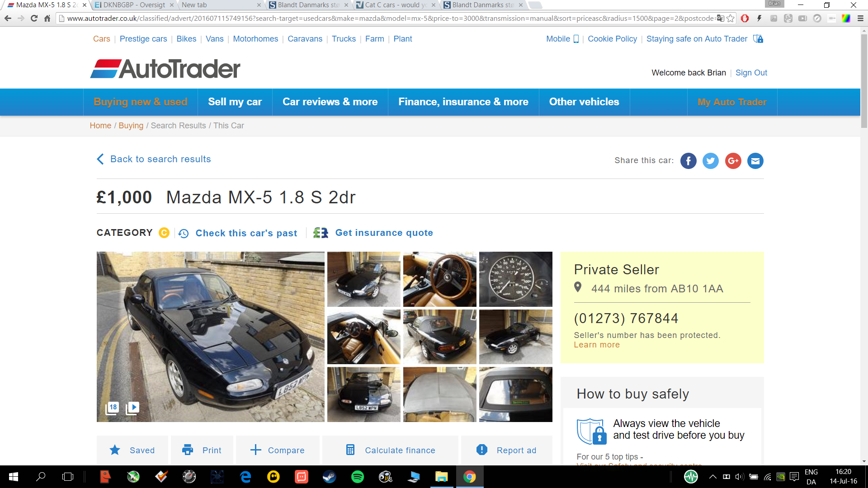
Task: Select the steering wheel interior thumbnail
Action: coord(439,279)
